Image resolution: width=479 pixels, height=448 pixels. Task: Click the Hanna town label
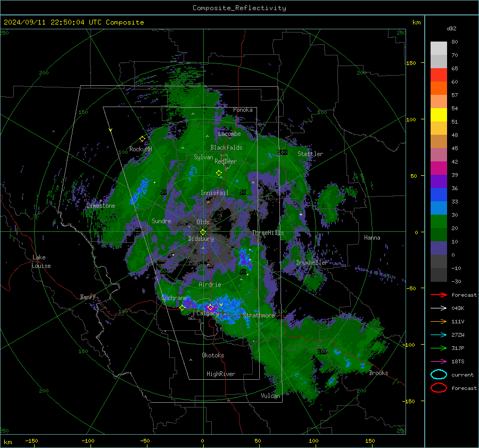[372, 238]
